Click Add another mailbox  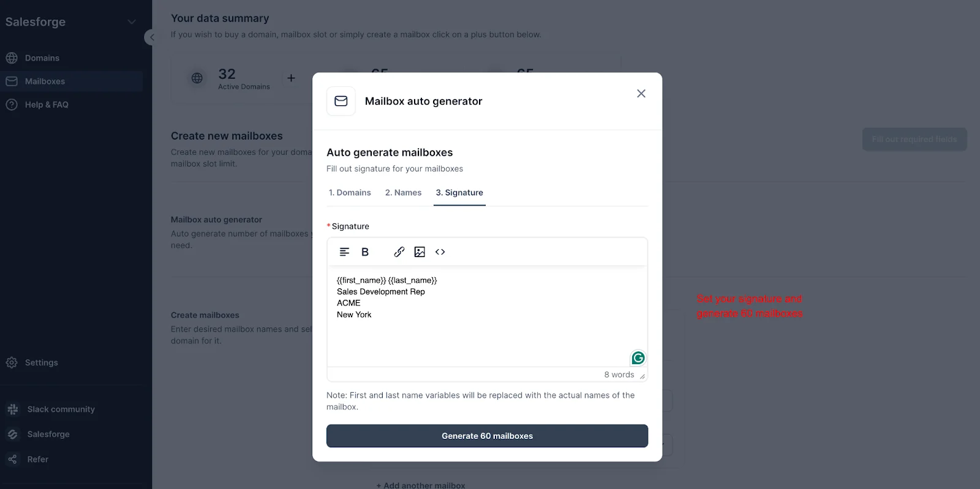point(421,484)
